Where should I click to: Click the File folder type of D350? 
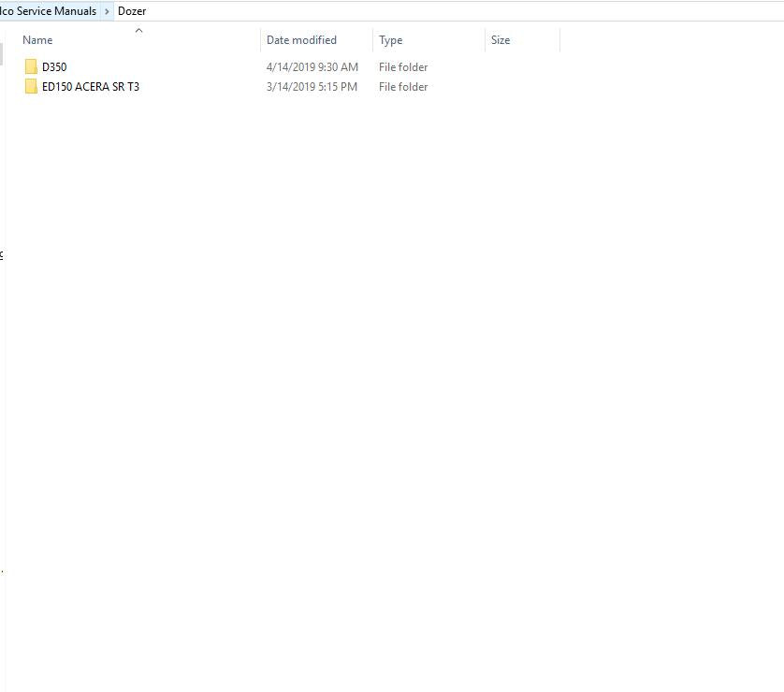pos(403,67)
